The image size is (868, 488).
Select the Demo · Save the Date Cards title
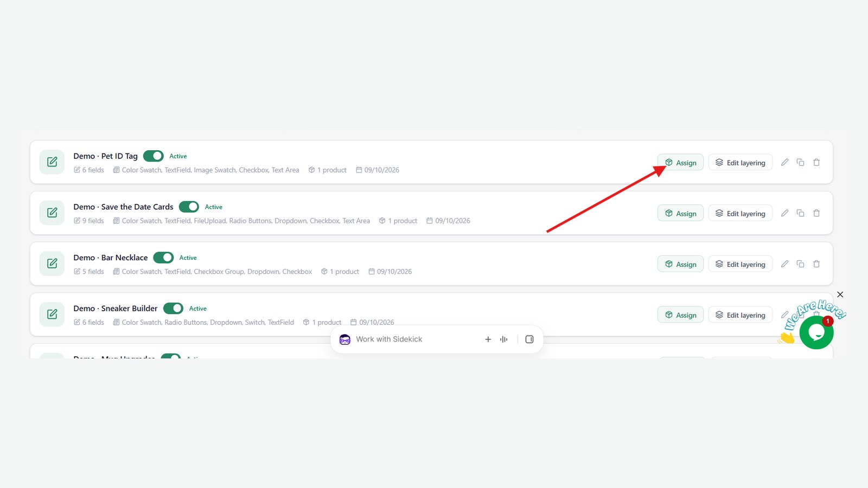[x=123, y=207]
